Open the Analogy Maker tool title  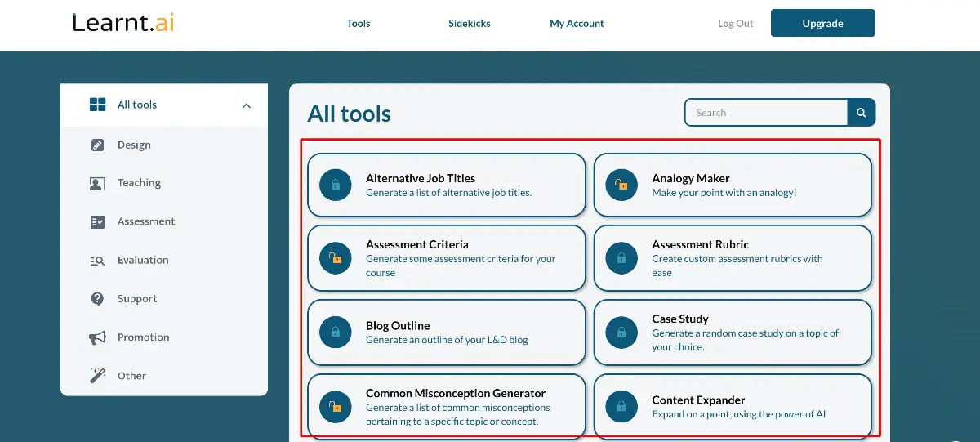pos(691,178)
